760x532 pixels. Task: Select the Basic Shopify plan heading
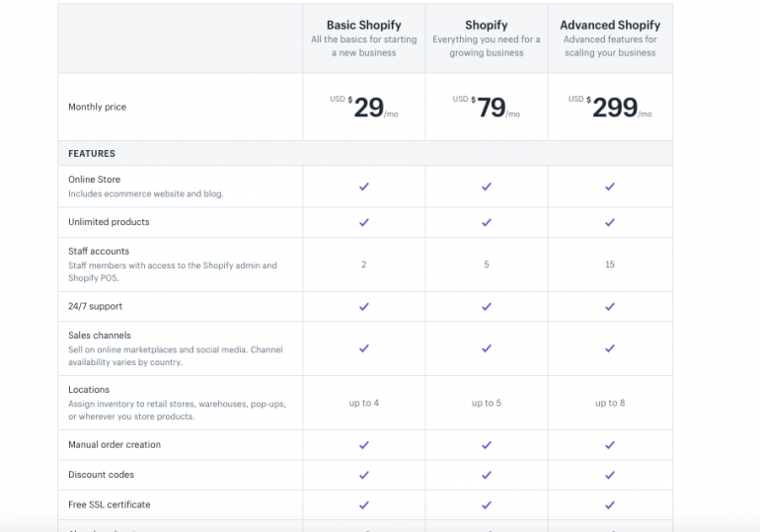click(363, 26)
